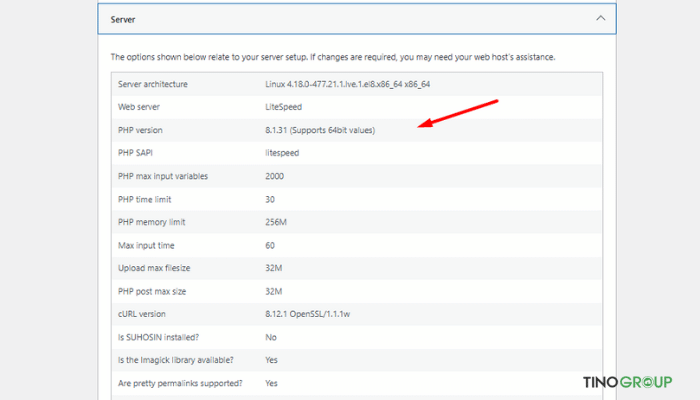Click the Server accordion header title
The width and height of the screenshot is (700, 400).
[x=123, y=20]
